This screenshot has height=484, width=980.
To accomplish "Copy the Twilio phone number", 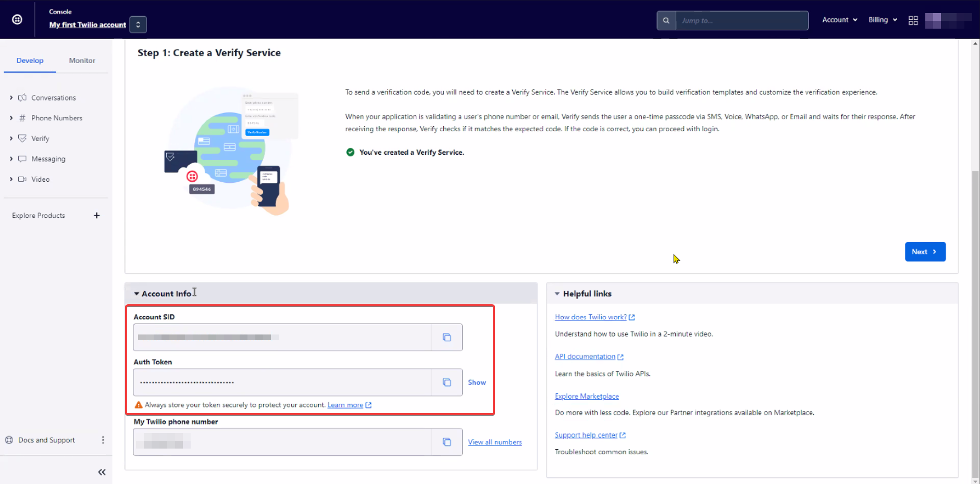I will 446,442.
